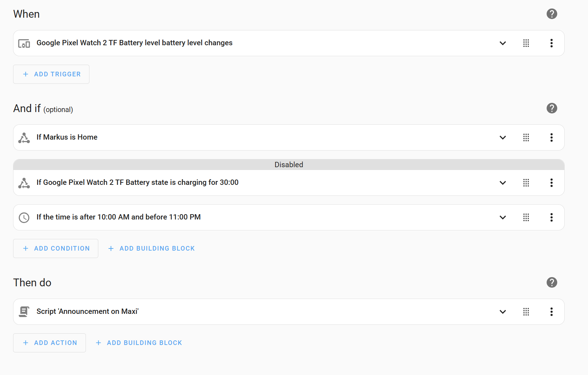Click the Add Action button
Image resolution: width=588 pixels, height=375 pixels.
tap(50, 343)
